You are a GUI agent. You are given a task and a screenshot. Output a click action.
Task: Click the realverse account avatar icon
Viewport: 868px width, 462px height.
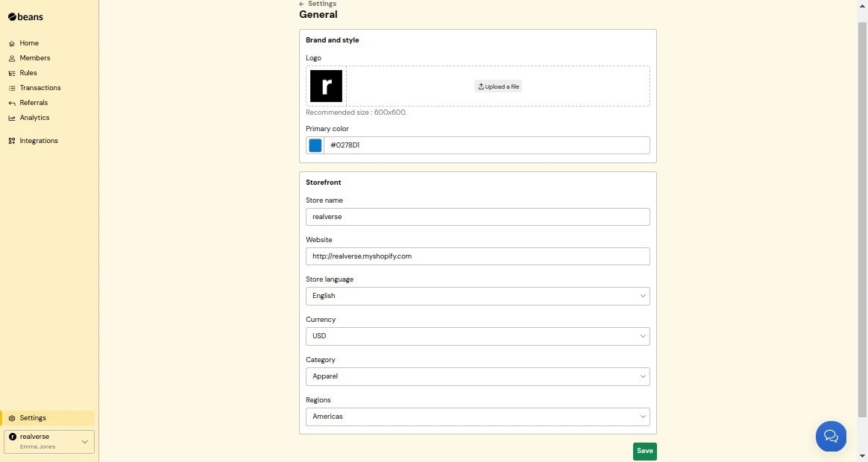point(13,437)
